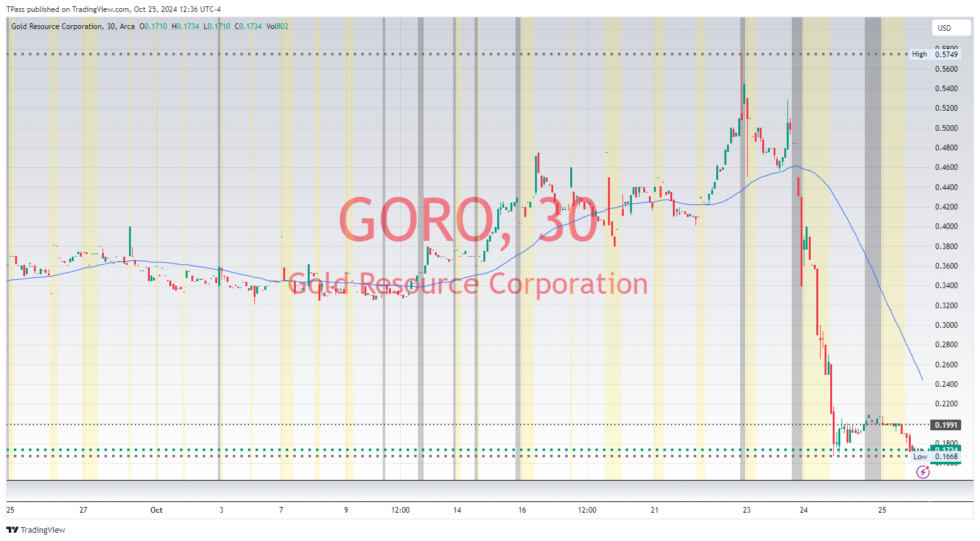Screen dimensions: 980x541
Task: Click the '14' date on time axis
Action: pos(457,510)
